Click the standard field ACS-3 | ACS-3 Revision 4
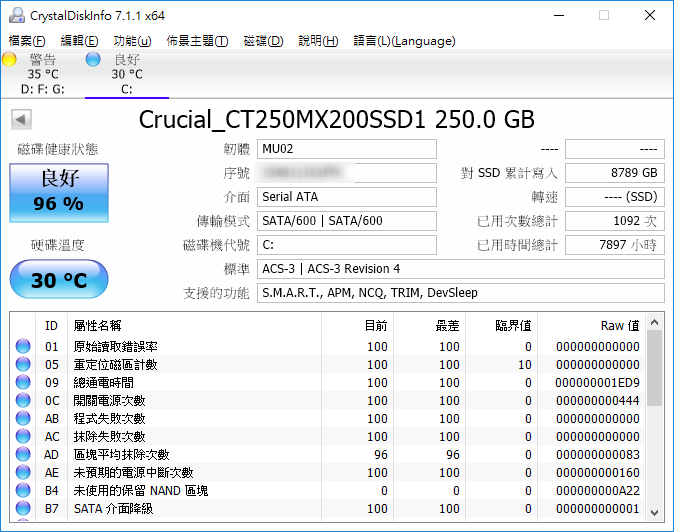The image size is (674, 532). point(461,269)
